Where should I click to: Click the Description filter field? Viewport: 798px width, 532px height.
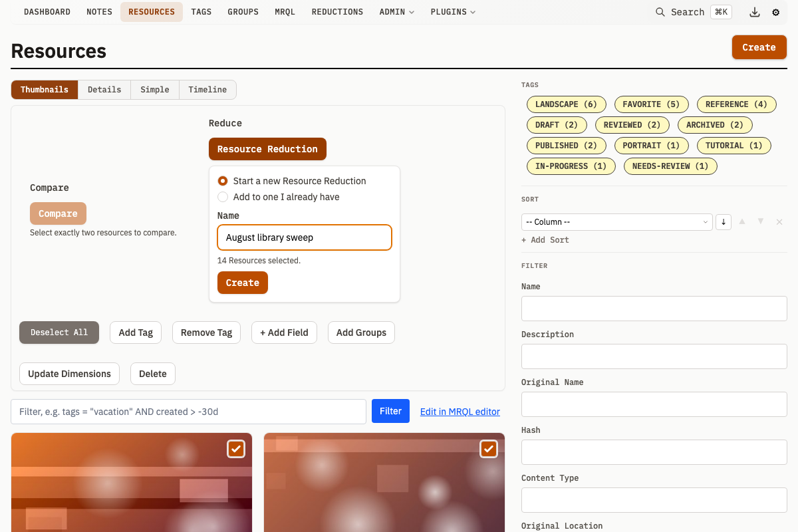coord(654,356)
